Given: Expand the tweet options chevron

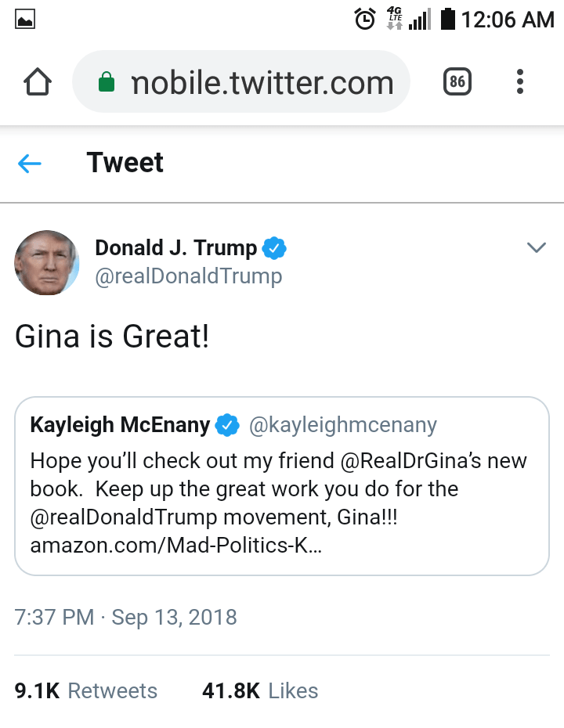Looking at the screenshot, I should [x=536, y=248].
